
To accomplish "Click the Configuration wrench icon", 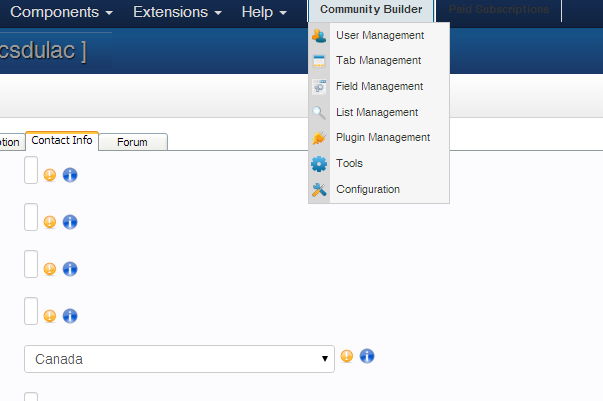I will (x=319, y=190).
